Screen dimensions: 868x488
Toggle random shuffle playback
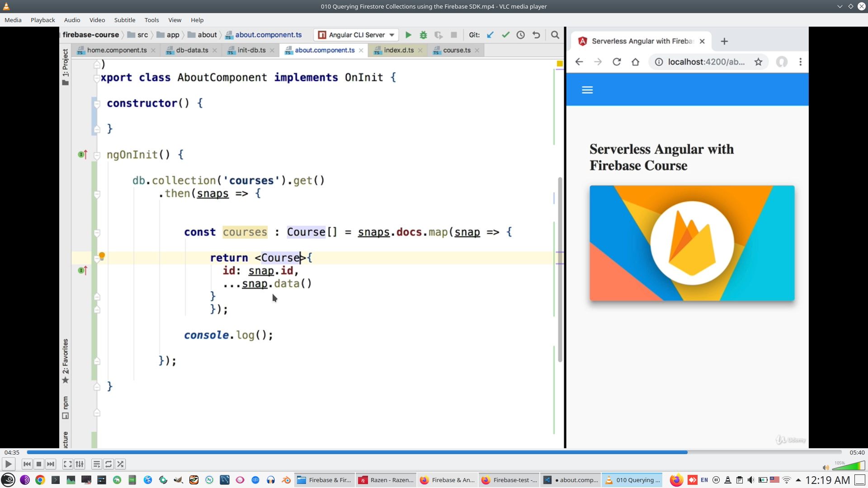click(x=120, y=464)
